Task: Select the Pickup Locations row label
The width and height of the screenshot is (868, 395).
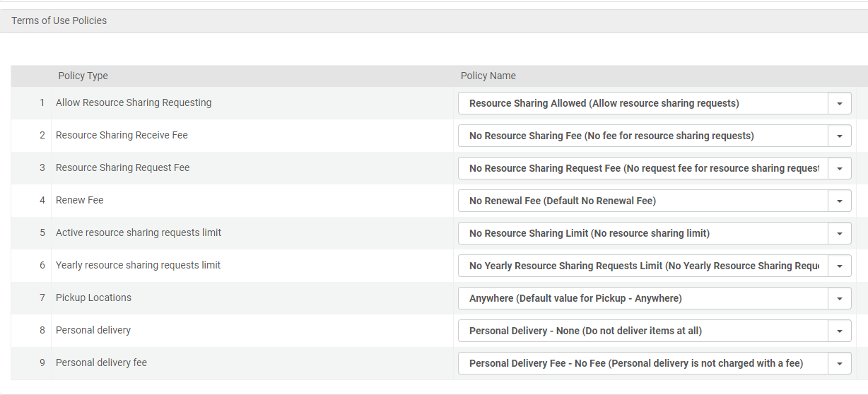Action: 93,297
